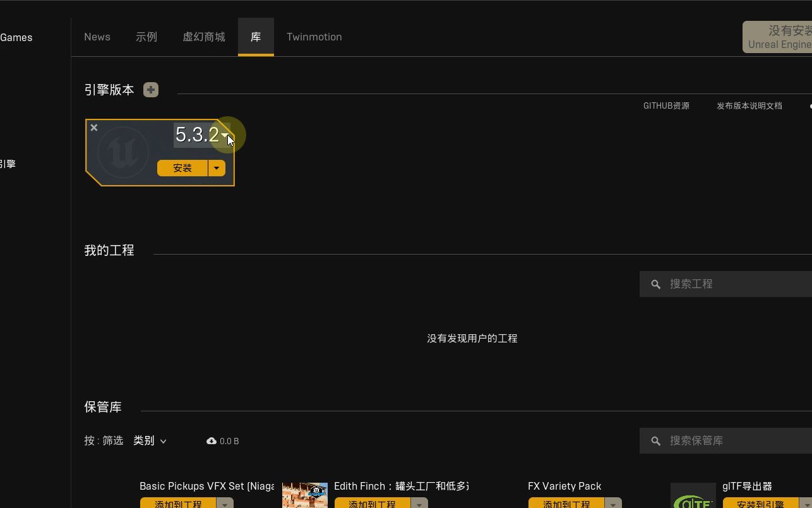Open the Twinmotion tab
The width and height of the screenshot is (812, 508).
point(314,37)
